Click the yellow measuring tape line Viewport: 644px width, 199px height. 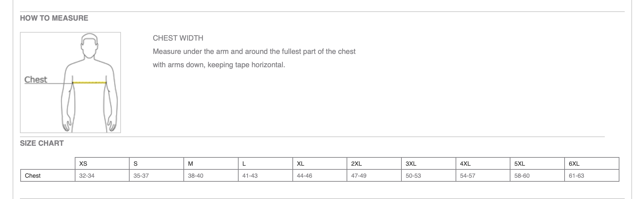89,82
